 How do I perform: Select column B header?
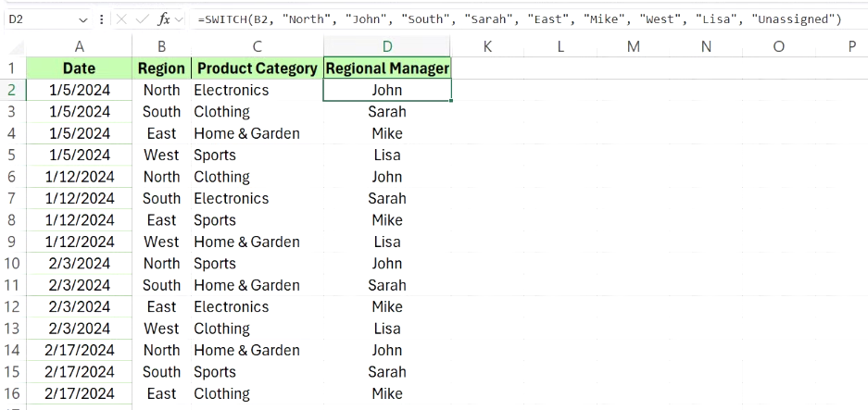[161, 46]
